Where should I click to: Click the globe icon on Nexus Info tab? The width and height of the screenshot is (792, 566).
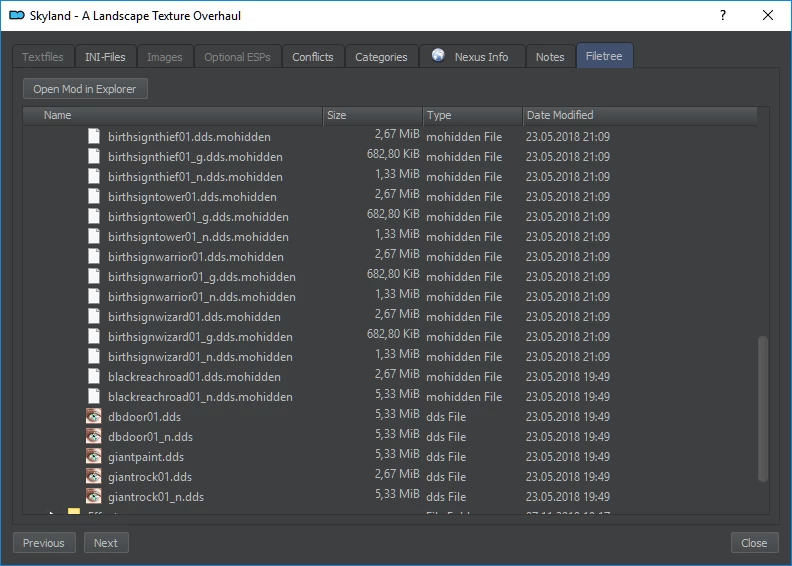[438, 55]
